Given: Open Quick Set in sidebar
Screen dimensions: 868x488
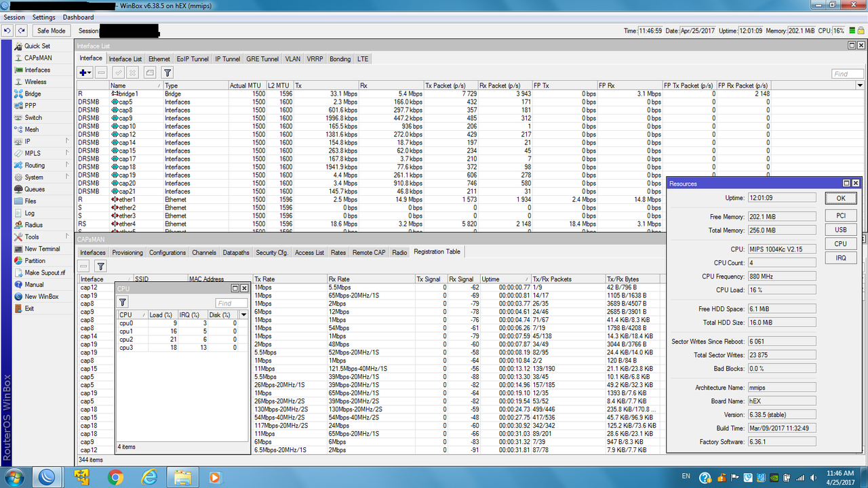Looking at the screenshot, I should 37,46.
